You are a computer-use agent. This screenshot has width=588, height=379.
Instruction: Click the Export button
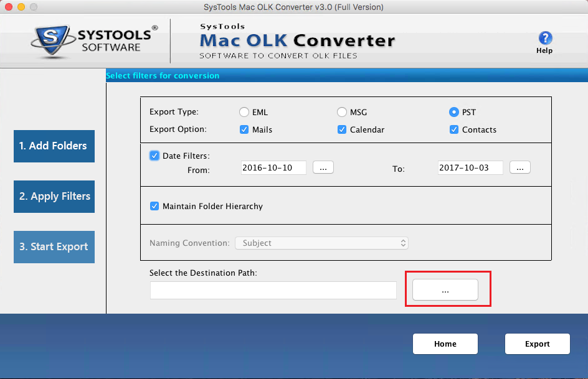pyautogui.click(x=537, y=344)
